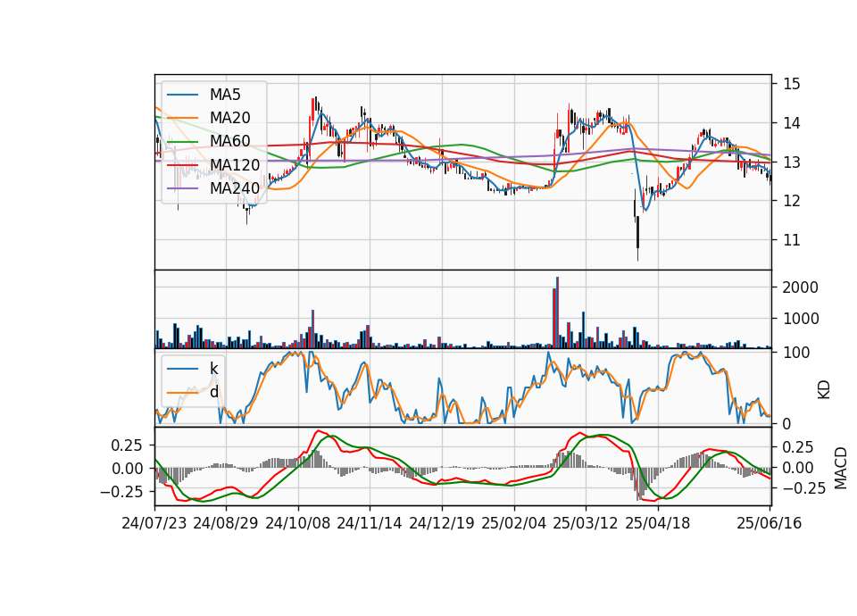Click the KD axis value 100
Viewport: 857px width, 616px height.
796,353
